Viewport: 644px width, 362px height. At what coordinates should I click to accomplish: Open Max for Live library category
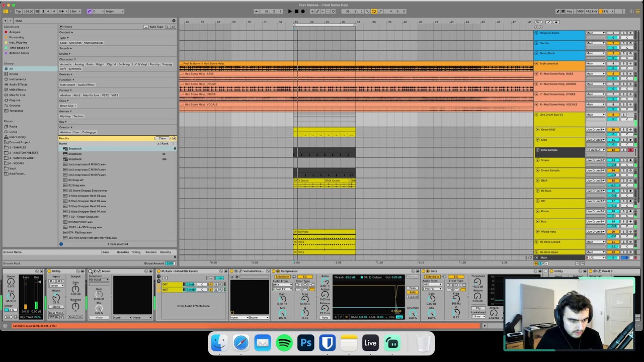17,95
